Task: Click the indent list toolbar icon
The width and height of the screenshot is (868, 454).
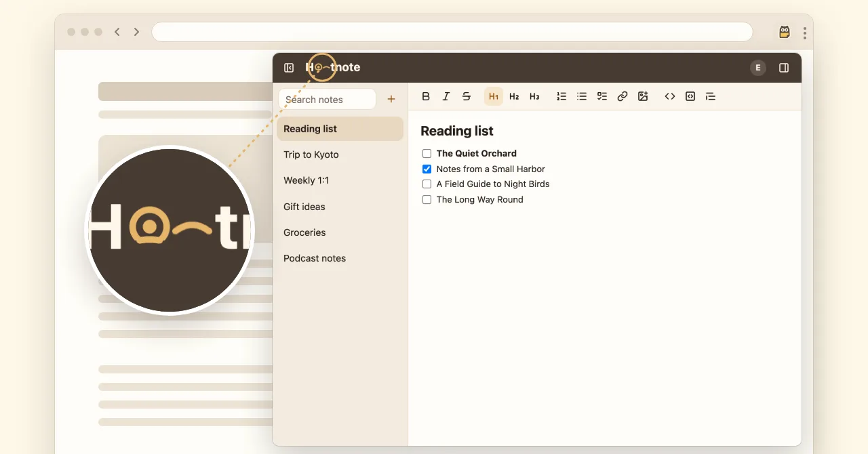Action: (711, 96)
